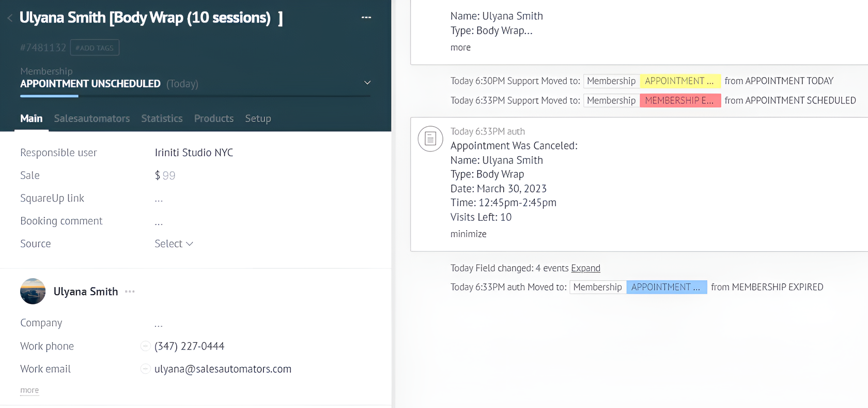
Task: Minimize the Appointment Was Canceled note
Action: click(x=468, y=234)
